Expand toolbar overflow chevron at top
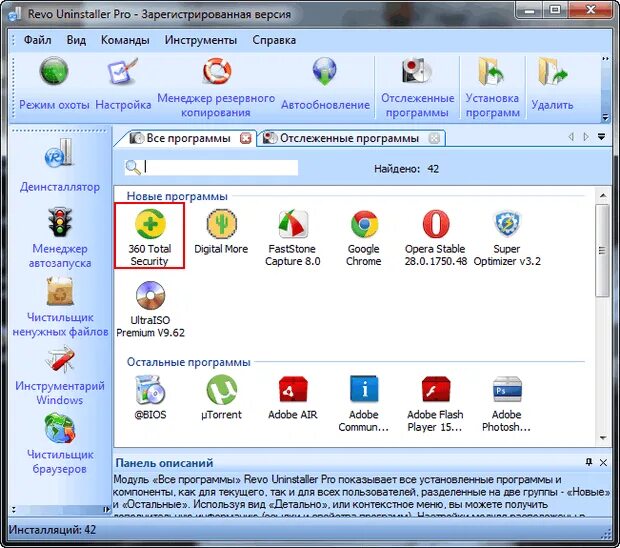Image resolution: width=620 pixels, height=548 pixels. [605, 59]
